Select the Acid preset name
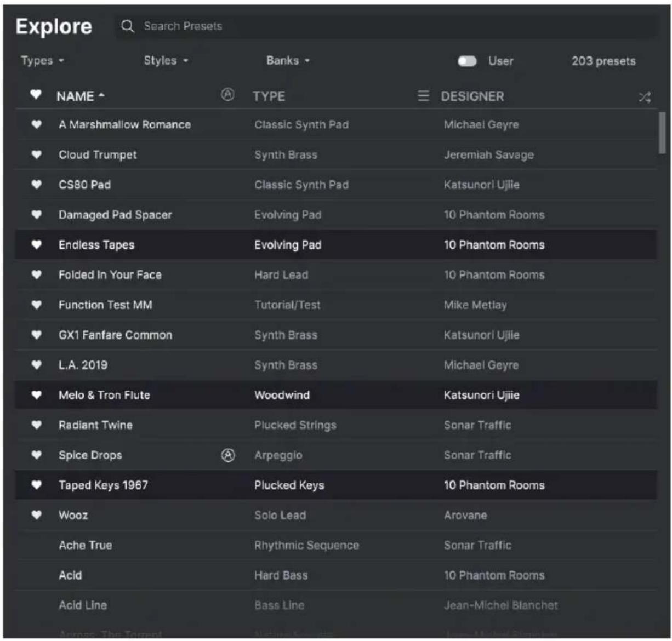This screenshot has width=672, height=641. (70, 575)
